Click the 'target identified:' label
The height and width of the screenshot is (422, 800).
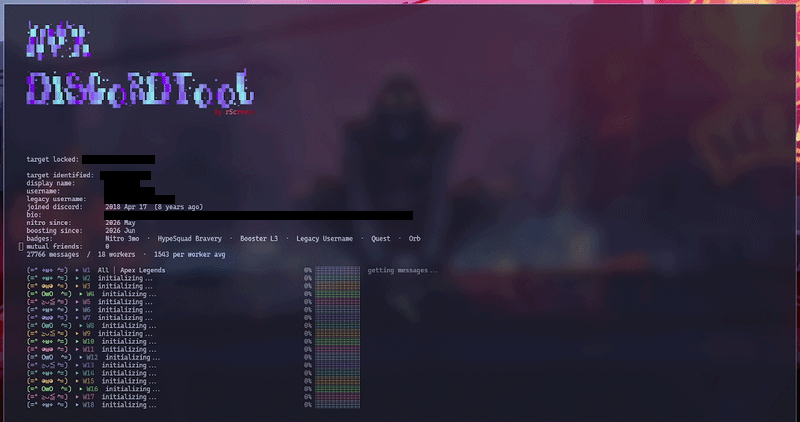(x=60, y=176)
